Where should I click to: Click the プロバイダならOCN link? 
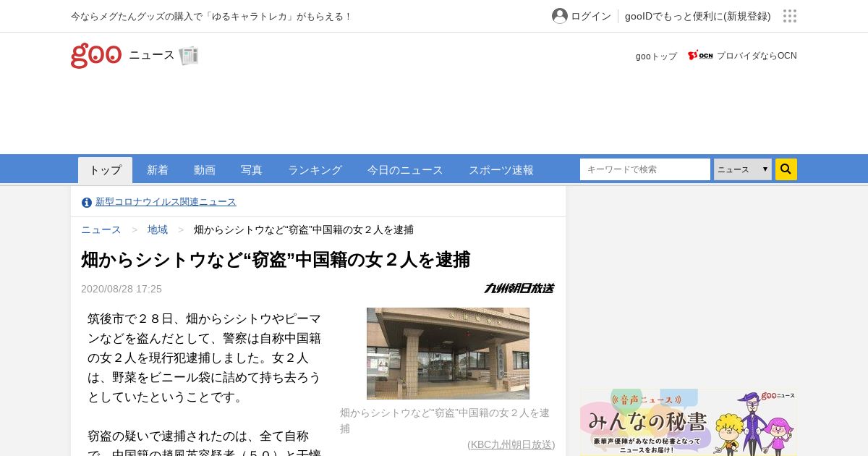[757, 56]
